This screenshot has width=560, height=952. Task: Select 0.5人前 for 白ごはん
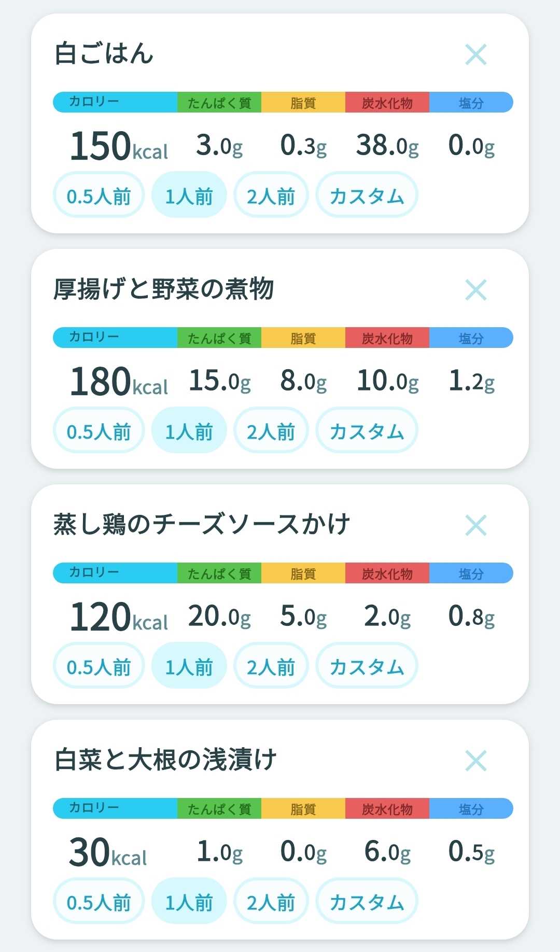click(x=99, y=195)
